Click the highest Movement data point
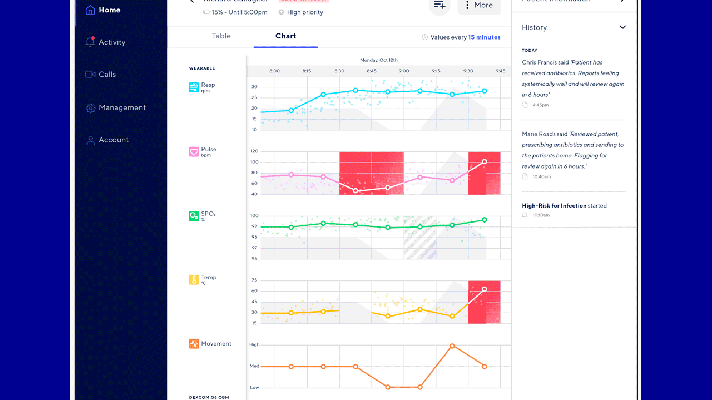712x400 pixels. pyautogui.click(x=452, y=346)
